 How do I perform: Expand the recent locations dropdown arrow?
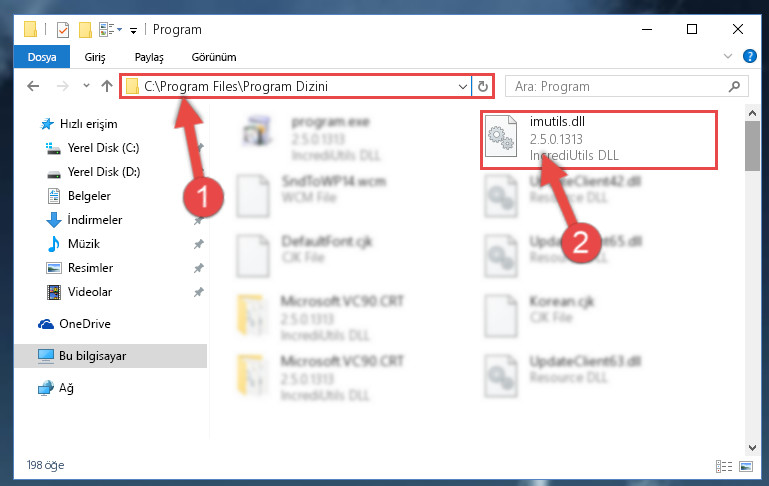pos(86,86)
